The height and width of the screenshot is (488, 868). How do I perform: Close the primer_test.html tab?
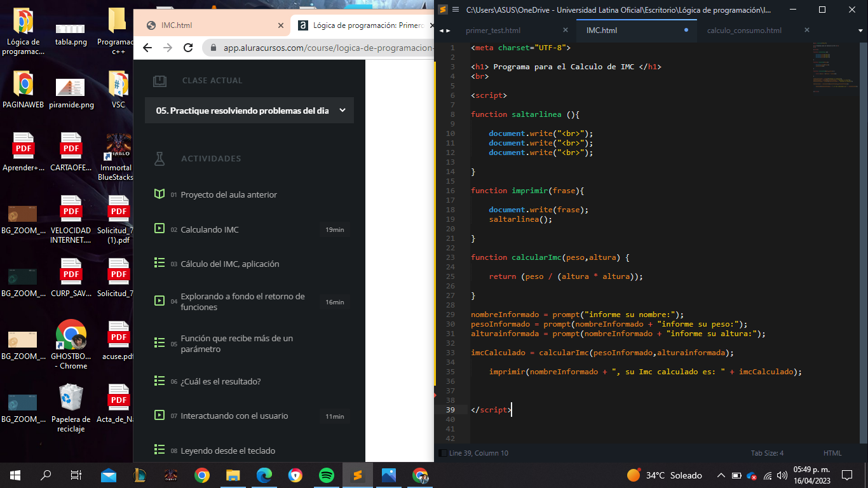tap(566, 30)
